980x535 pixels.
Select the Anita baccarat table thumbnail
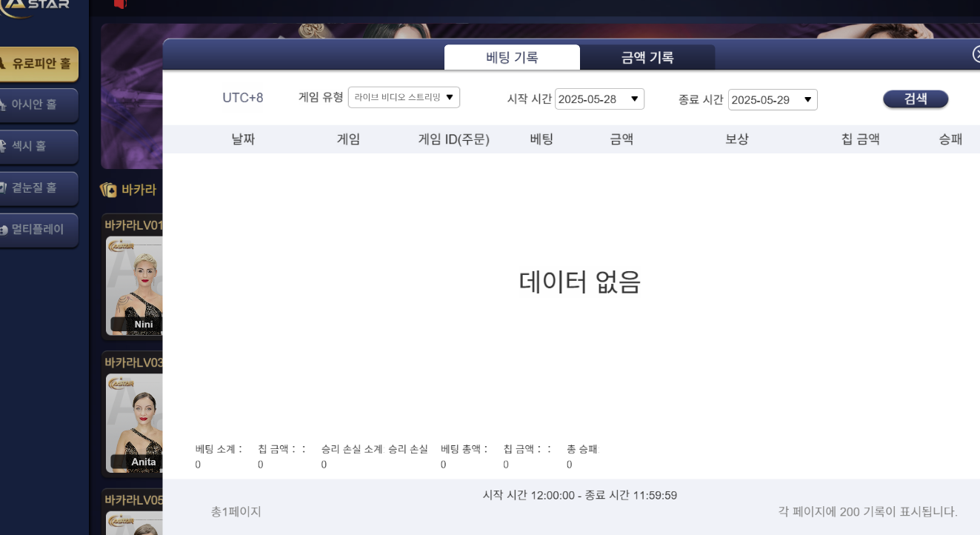[x=133, y=422]
